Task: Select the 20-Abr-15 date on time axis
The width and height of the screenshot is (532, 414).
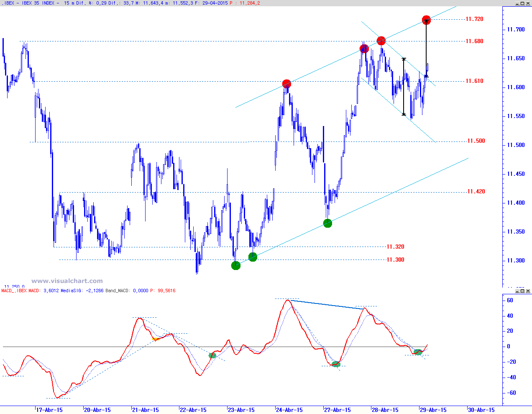Action: point(97,410)
